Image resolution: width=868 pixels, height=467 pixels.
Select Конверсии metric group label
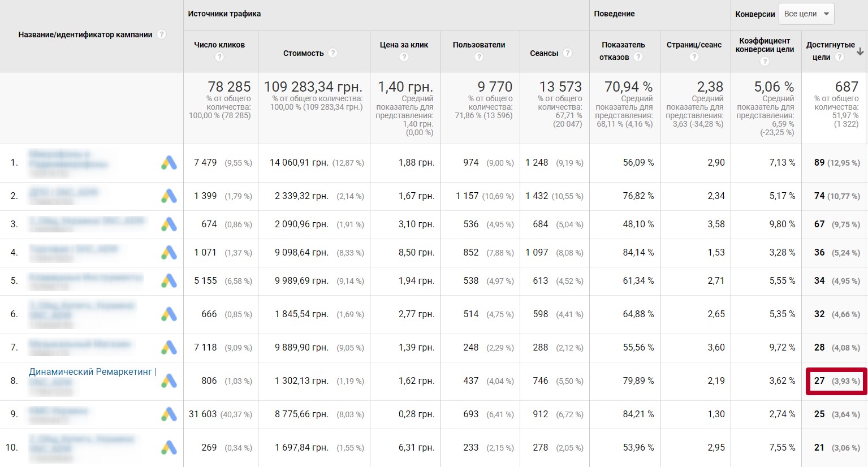tap(755, 14)
